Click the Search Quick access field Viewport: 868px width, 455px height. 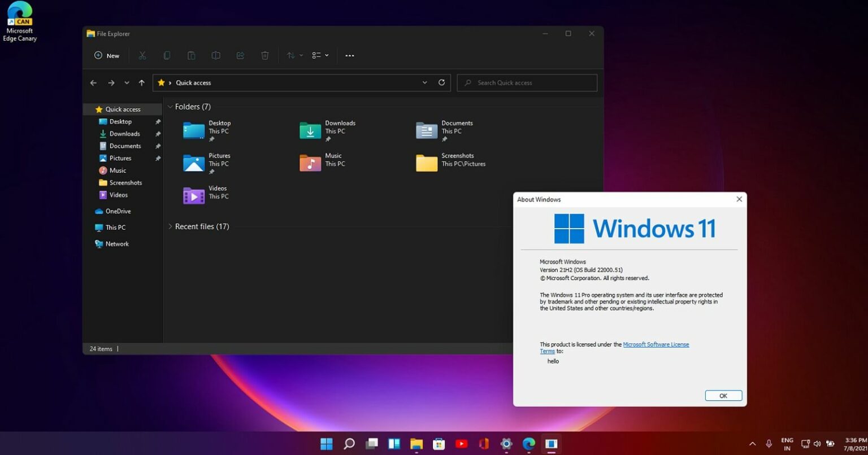click(x=527, y=82)
